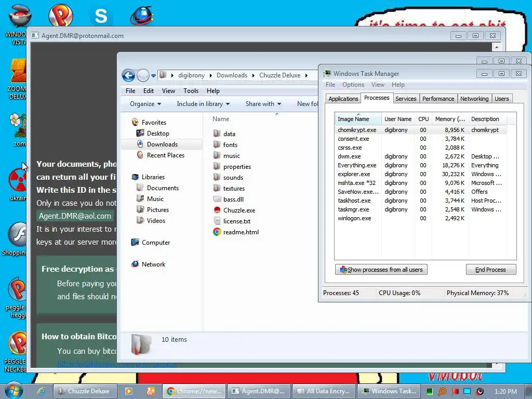Click magnifier icon in system tray
Screen dimensions: 532x399
(x=442, y=392)
